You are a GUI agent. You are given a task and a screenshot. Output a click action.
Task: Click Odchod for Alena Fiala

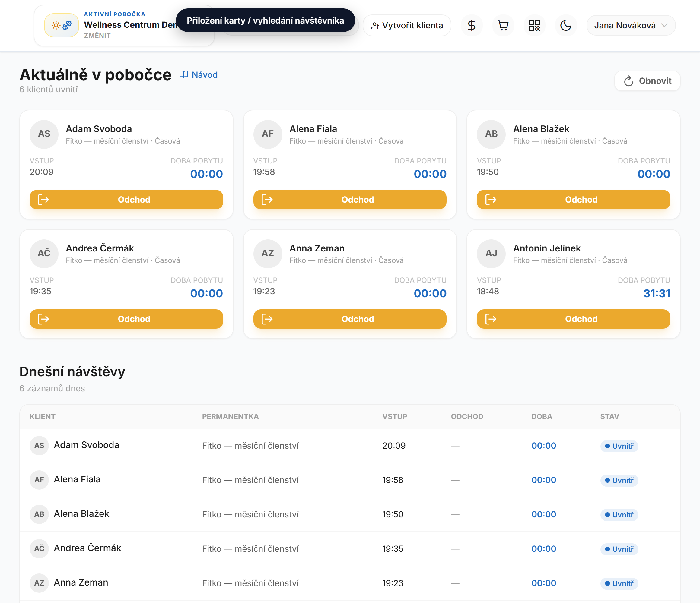coord(350,200)
